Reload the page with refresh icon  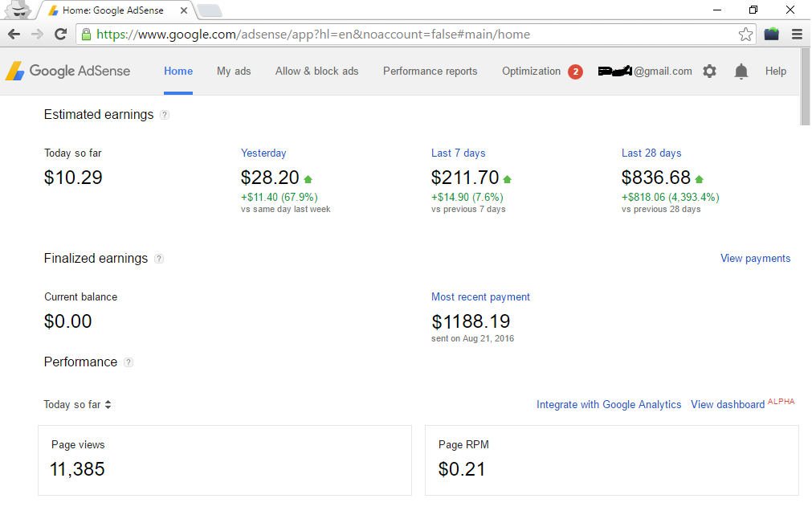[x=60, y=35]
